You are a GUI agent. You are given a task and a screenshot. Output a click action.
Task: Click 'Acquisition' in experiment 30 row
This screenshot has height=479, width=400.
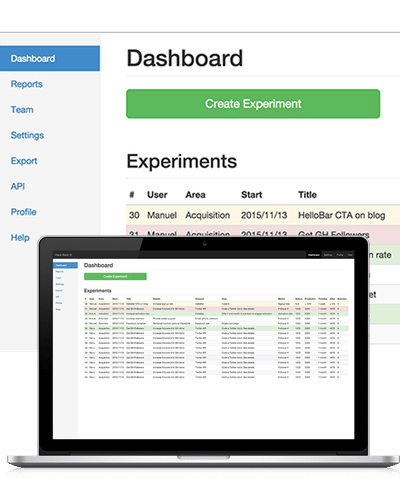[208, 215]
